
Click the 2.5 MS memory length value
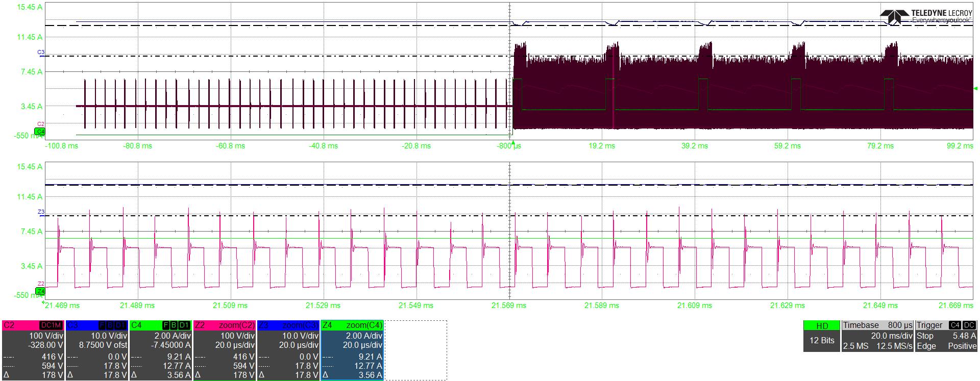pyautogui.click(x=855, y=346)
